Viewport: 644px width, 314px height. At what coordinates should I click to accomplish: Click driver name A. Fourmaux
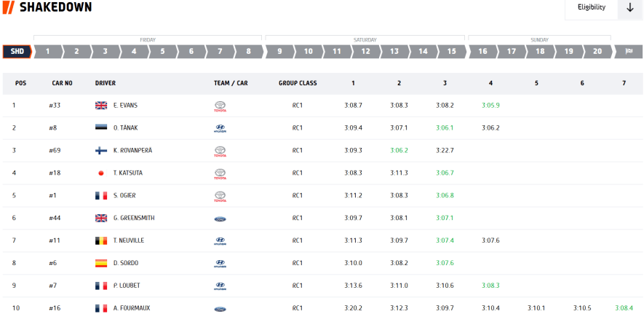point(131,308)
